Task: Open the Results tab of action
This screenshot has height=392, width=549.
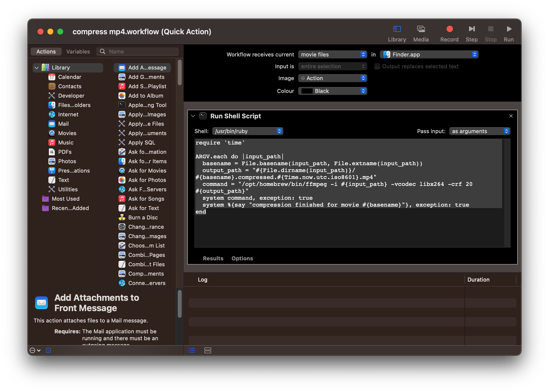Action: click(213, 258)
